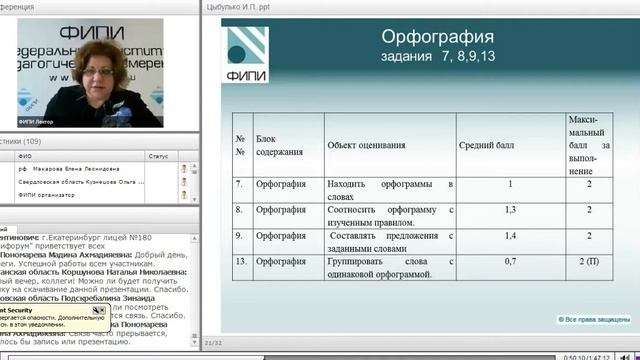The height and width of the screenshot is (360, 640).
Task: Click the Средний балл column header
Action: coord(511,145)
